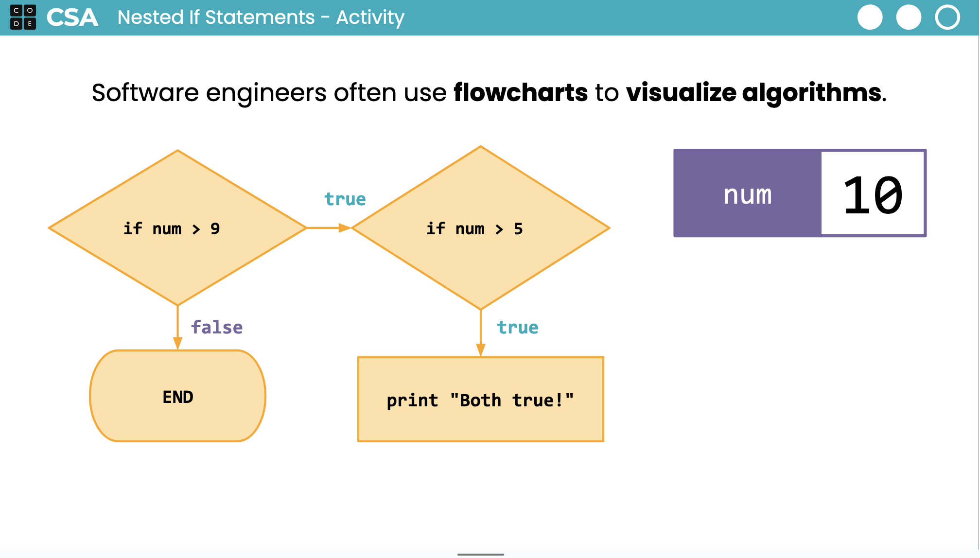Screen dimensions: 980x558
Task: Click the gray handle bar at bottom
Action: (480, 554)
